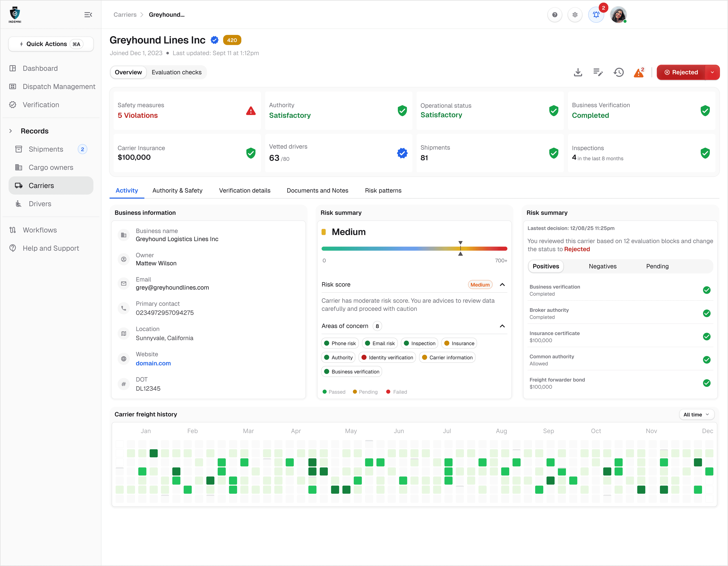728x566 pixels.
Task: Click Operational status green shield icon
Action: [554, 111]
